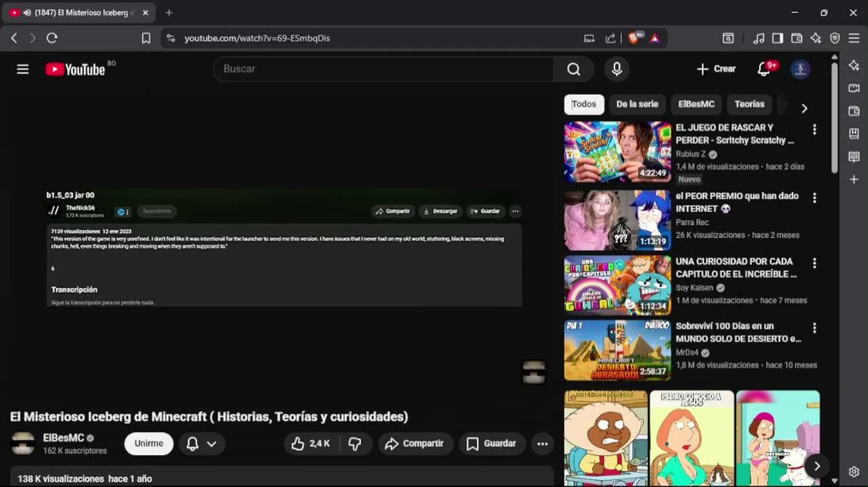Viewport: 868px width, 487px height.
Task: Open Leo AI in toolbar
Action: (x=816, y=39)
